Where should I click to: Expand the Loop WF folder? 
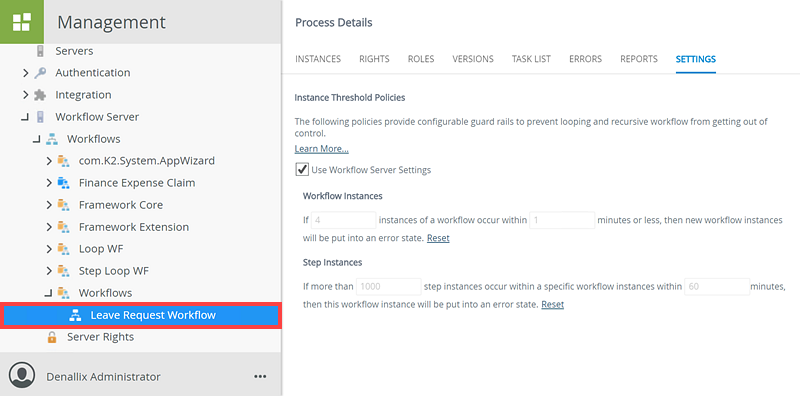[49, 249]
